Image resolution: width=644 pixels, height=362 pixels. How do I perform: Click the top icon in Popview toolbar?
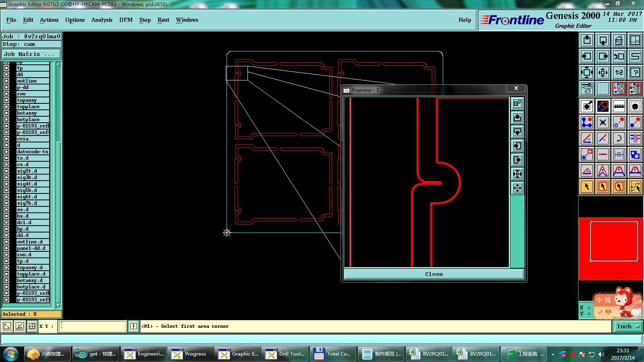click(x=517, y=103)
